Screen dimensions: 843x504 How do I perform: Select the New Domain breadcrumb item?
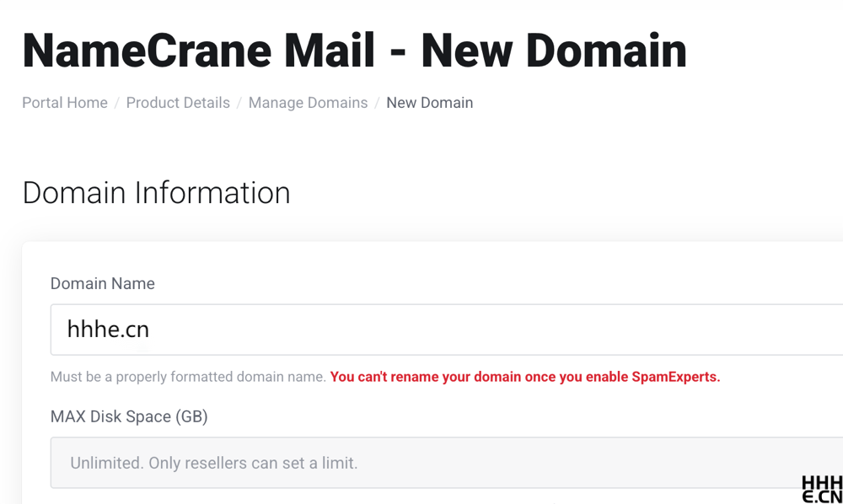coord(429,103)
